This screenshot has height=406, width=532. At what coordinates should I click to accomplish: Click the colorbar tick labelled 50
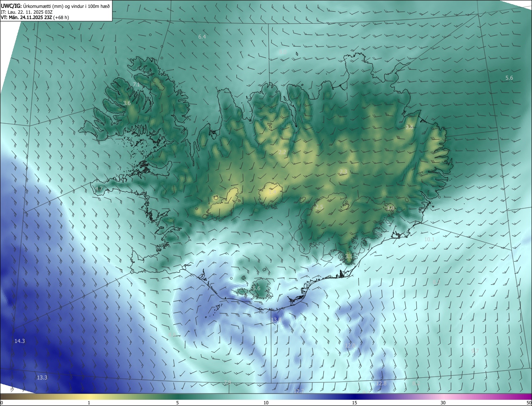click(x=529, y=403)
